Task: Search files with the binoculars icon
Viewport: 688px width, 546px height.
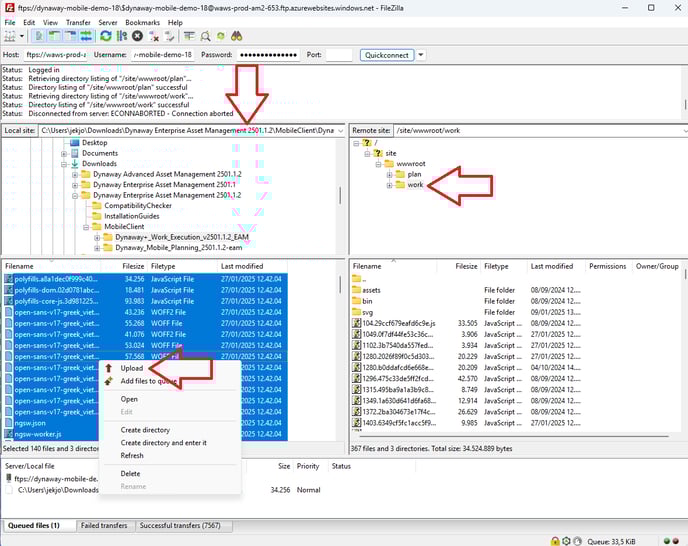Action: coord(236,36)
